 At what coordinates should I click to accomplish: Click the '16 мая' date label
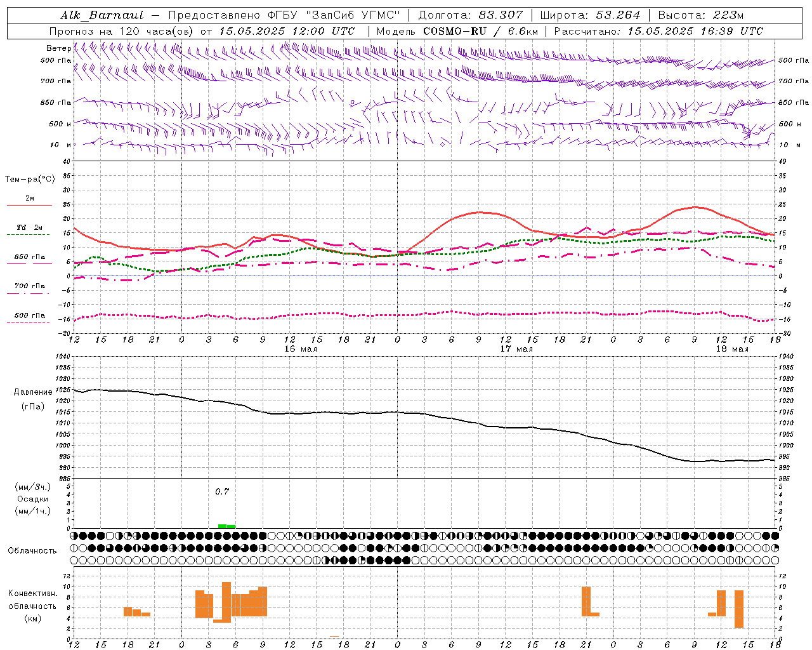pos(301,349)
